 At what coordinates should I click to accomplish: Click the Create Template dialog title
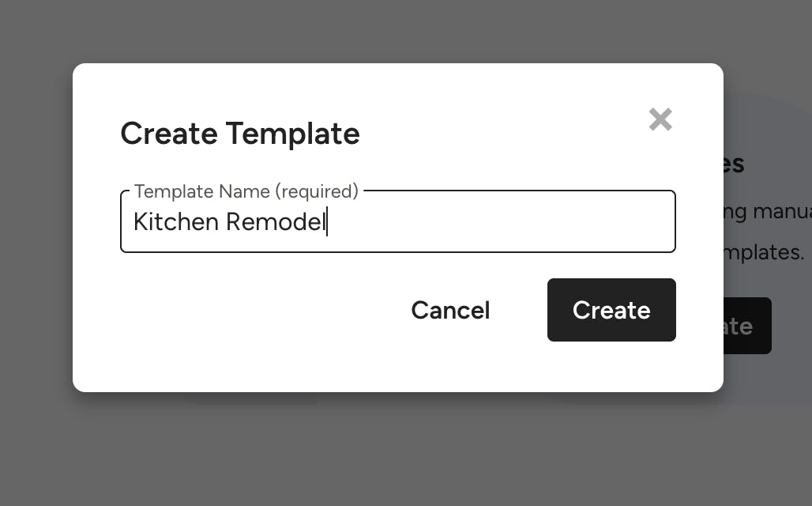coord(239,134)
